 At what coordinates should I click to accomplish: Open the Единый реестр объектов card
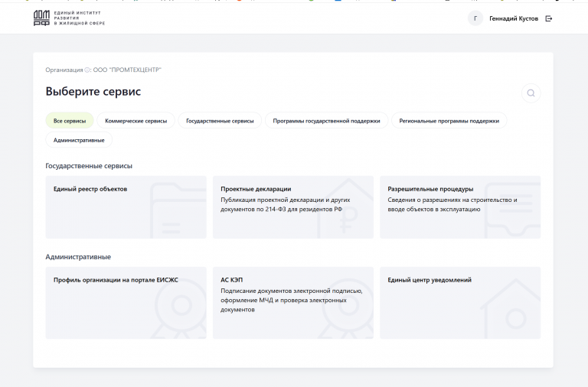click(x=126, y=207)
